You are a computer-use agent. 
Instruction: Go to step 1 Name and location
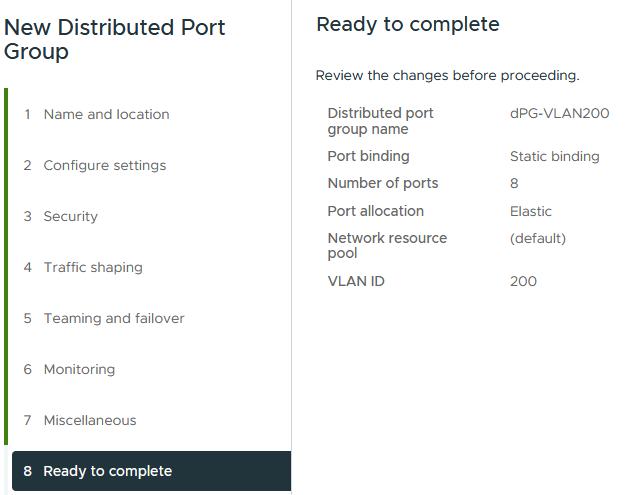(106, 114)
